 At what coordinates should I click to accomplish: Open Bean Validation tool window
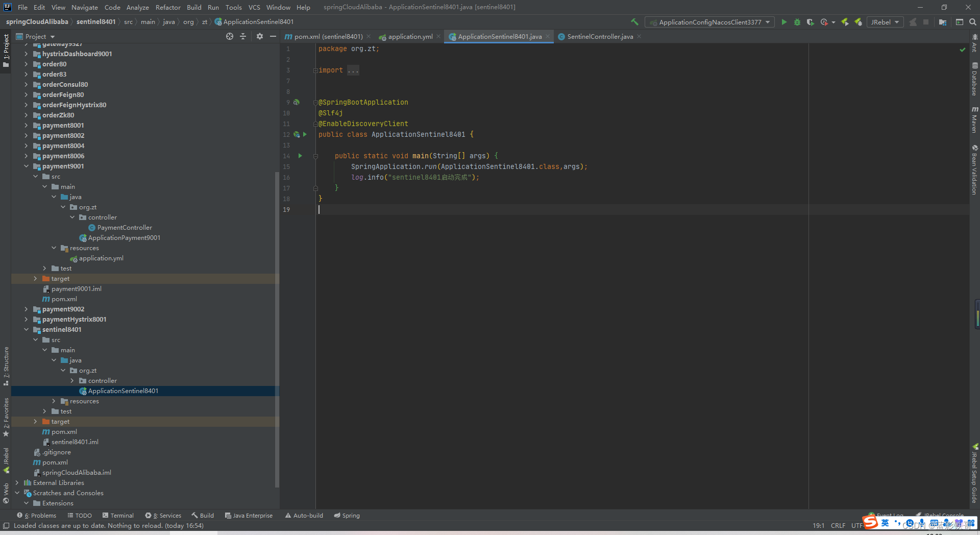coord(974,169)
